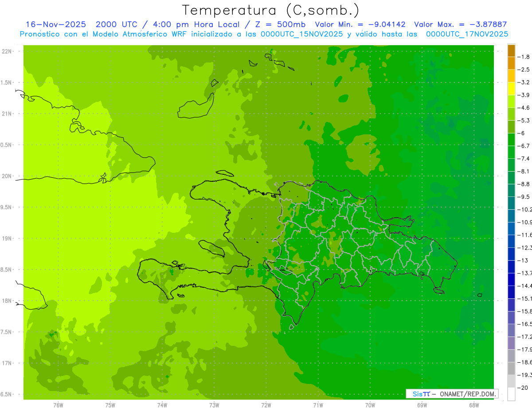Click the "-8.1" color bar label
Image resolution: width=532 pixels, height=411 pixels.
click(524, 171)
